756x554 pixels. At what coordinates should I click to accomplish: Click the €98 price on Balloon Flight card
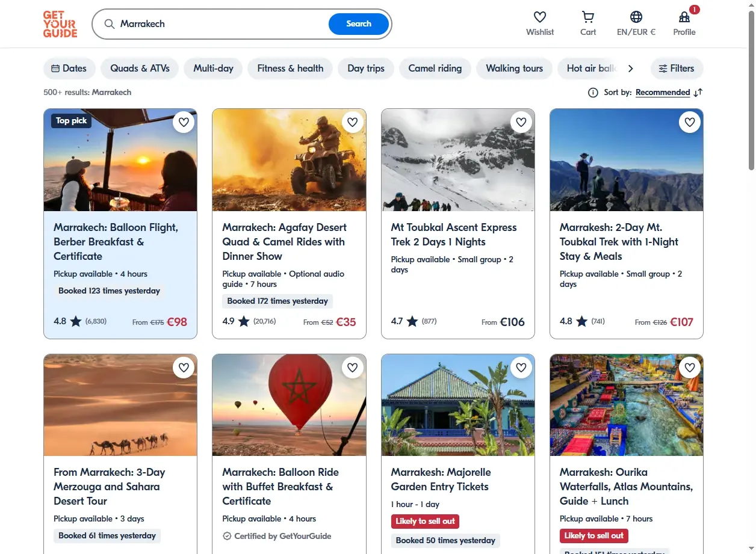pyautogui.click(x=177, y=322)
